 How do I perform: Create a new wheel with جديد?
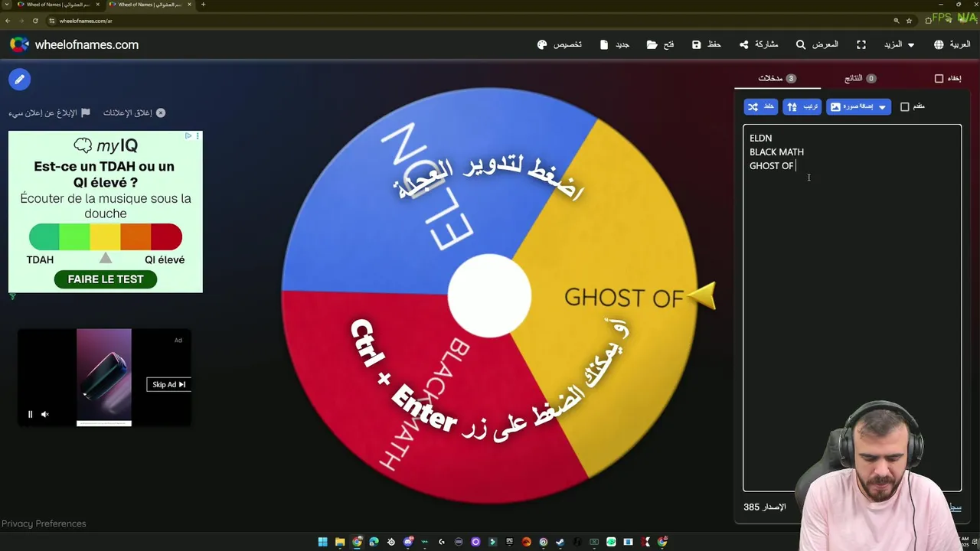(615, 44)
